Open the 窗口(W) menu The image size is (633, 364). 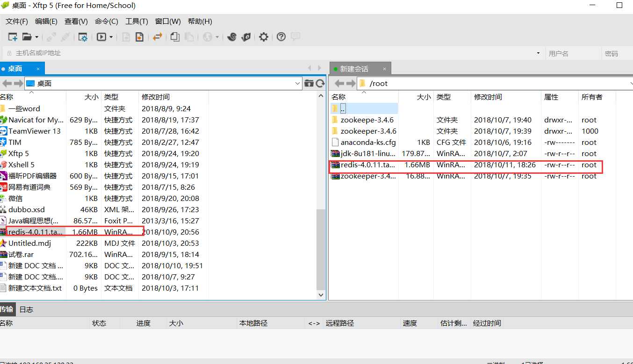[168, 21]
